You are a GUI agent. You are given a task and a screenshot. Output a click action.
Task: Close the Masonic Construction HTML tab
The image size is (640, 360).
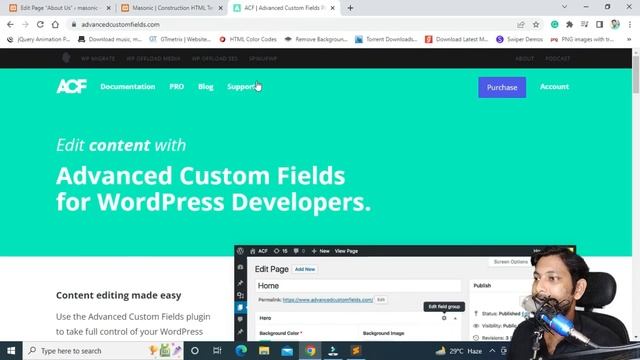[221, 8]
